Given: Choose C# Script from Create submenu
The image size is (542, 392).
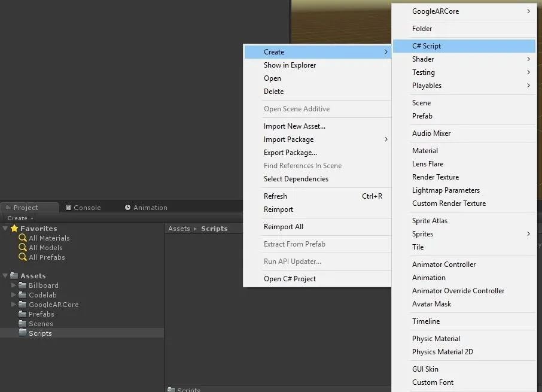Looking at the screenshot, I should click(464, 46).
